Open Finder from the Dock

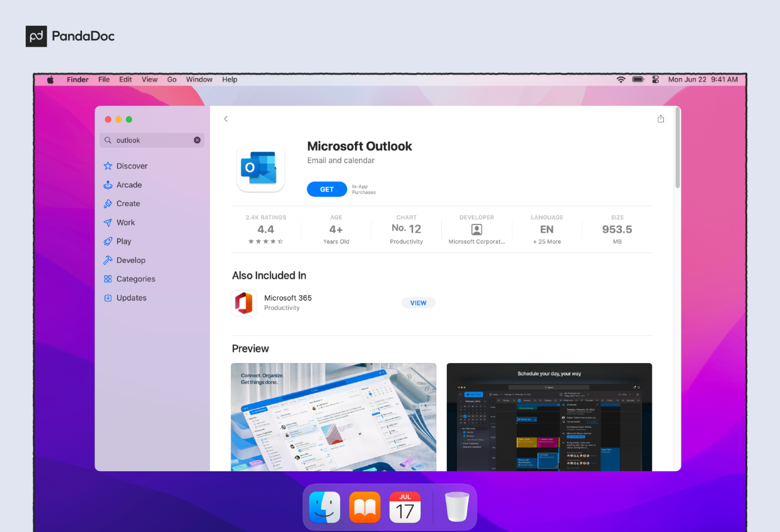coord(325,507)
